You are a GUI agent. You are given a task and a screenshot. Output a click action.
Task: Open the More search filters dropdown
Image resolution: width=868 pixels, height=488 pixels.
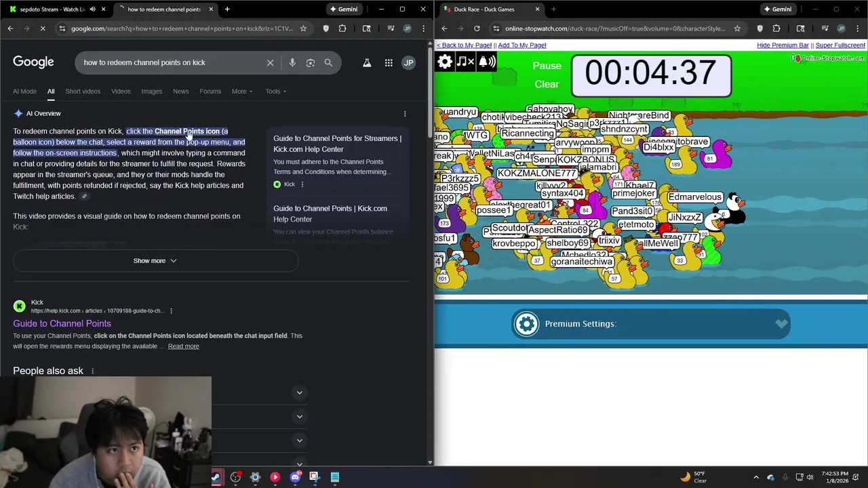(x=242, y=91)
